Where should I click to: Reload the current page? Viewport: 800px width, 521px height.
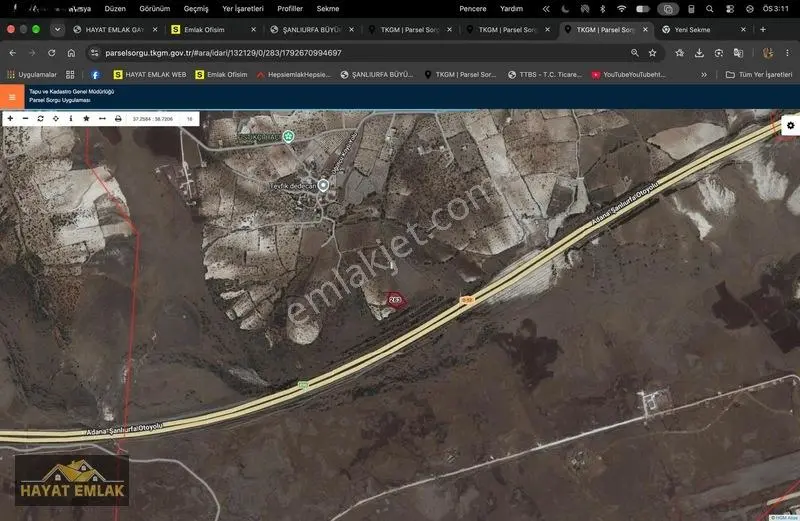[52, 53]
